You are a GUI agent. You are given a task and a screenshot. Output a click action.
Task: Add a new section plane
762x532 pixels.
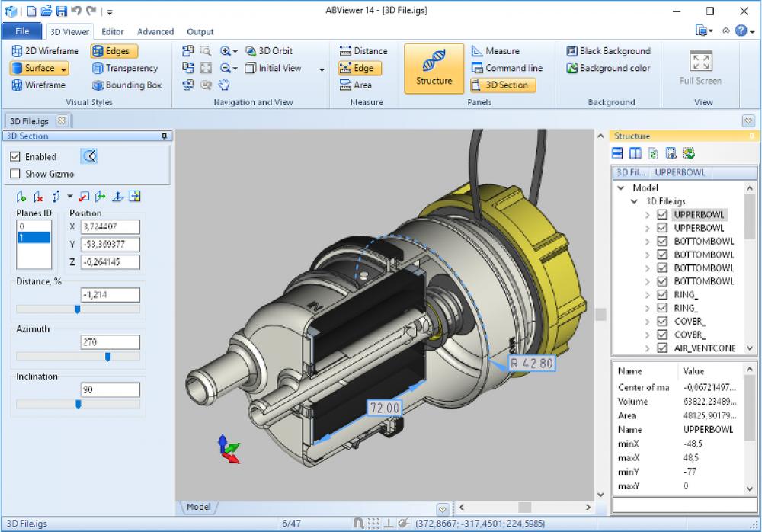point(21,196)
